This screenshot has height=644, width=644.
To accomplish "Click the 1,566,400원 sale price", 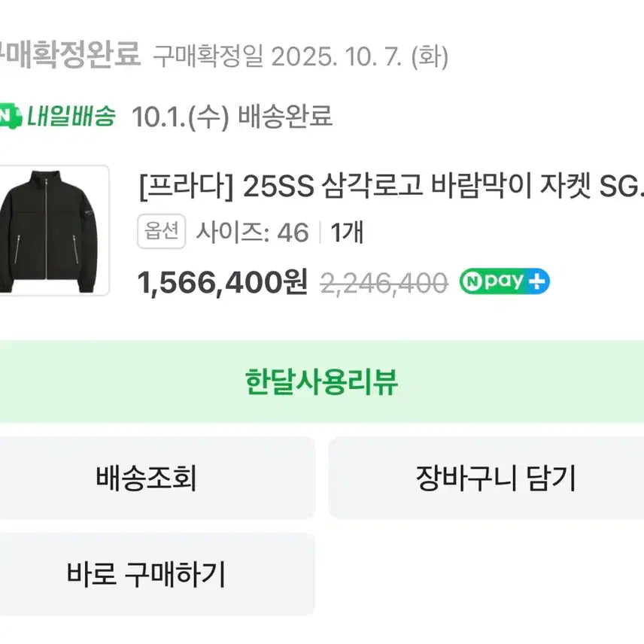I will point(223,283).
